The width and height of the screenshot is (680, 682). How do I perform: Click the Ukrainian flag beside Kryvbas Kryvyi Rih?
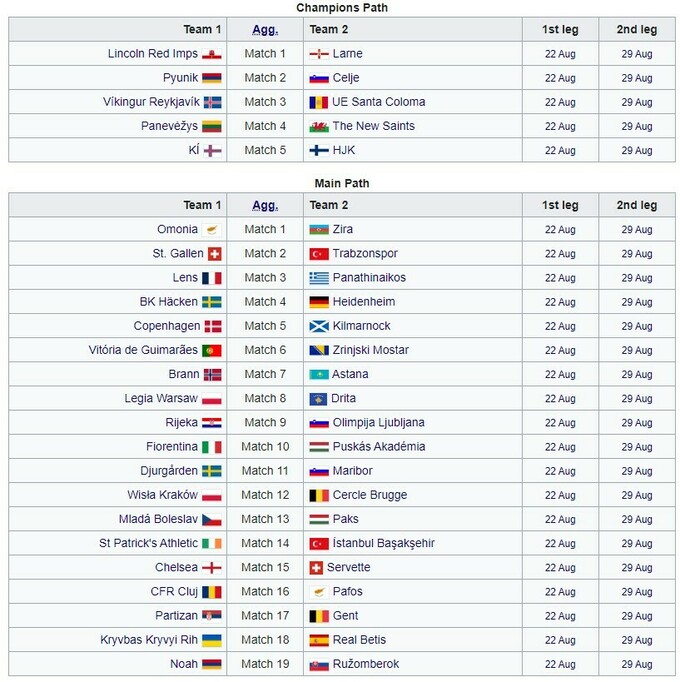(x=211, y=640)
